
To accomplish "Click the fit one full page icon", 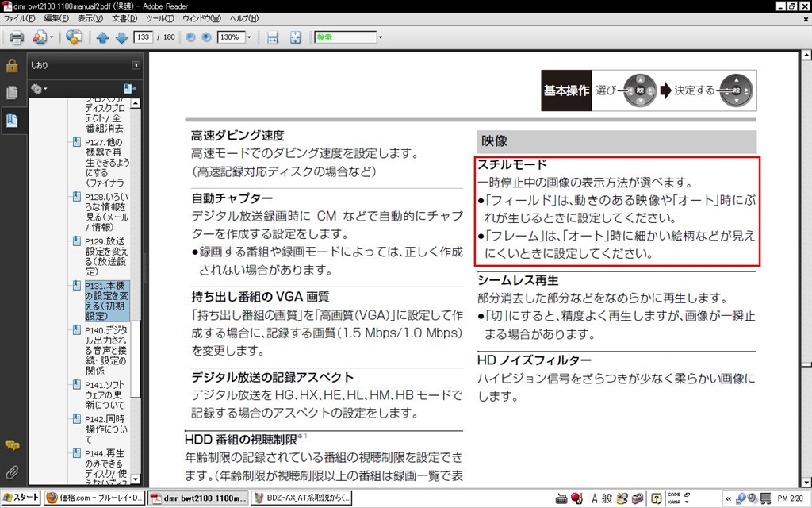I will [295, 37].
